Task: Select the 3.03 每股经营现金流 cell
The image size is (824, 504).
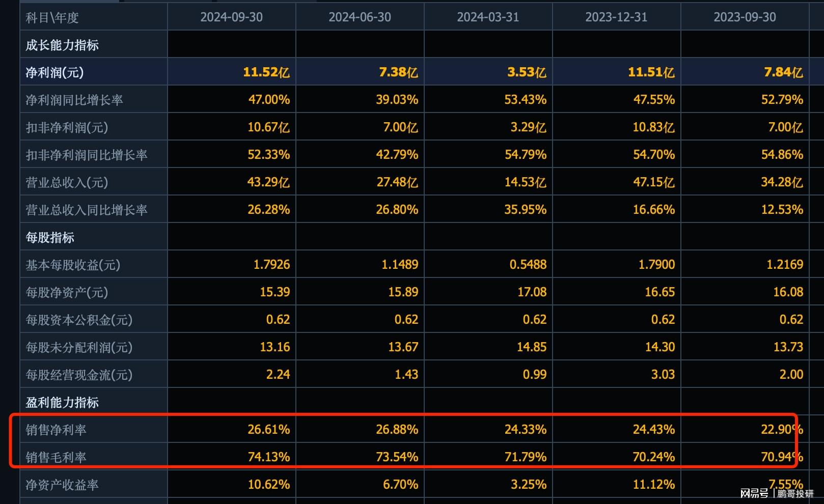Action: pyautogui.click(x=663, y=375)
